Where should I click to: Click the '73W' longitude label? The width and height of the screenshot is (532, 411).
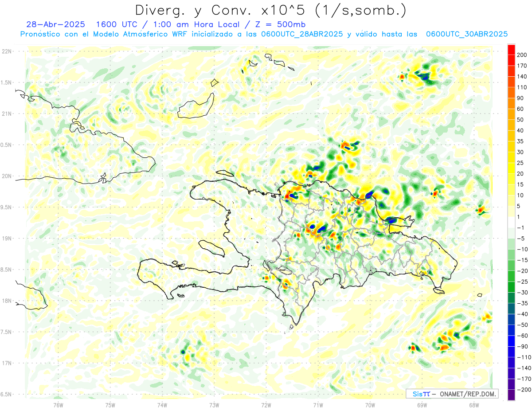214,405
